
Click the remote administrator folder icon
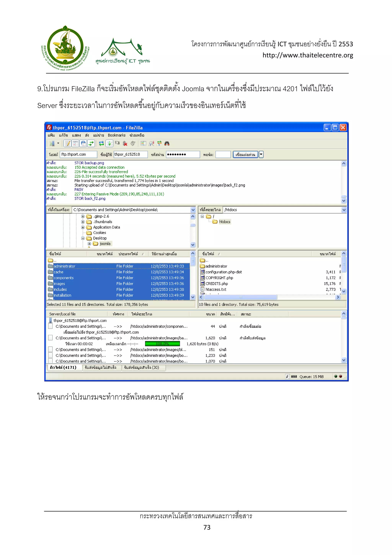pos(202,266)
